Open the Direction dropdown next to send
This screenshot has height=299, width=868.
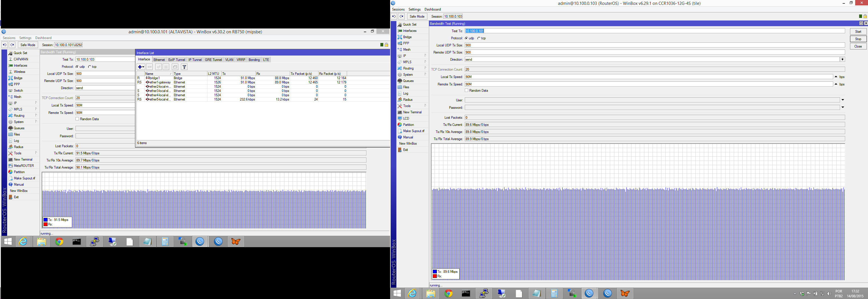[842, 60]
